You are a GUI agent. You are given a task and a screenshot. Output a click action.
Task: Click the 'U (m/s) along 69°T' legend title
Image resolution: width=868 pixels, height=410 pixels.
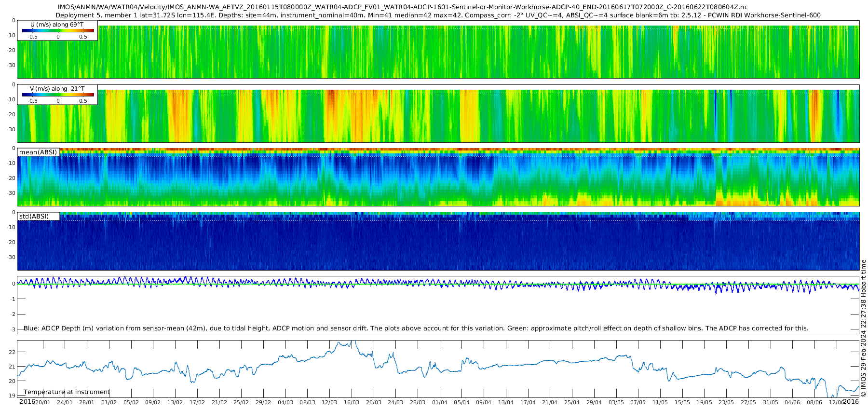57,25
